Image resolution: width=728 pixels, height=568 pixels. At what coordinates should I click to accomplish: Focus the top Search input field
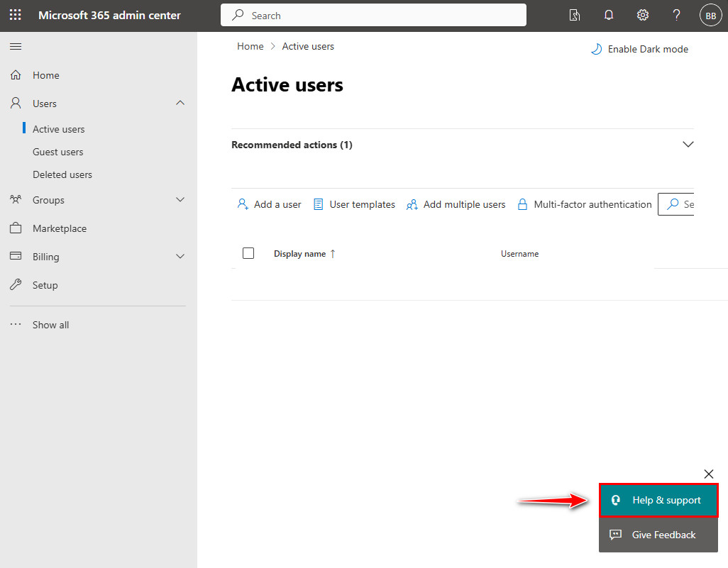pyautogui.click(x=373, y=15)
